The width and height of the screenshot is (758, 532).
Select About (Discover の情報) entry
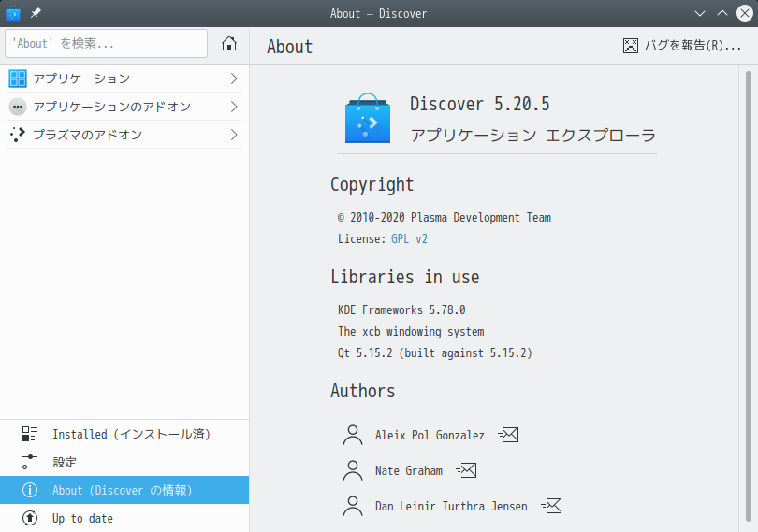pyautogui.click(x=124, y=490)
